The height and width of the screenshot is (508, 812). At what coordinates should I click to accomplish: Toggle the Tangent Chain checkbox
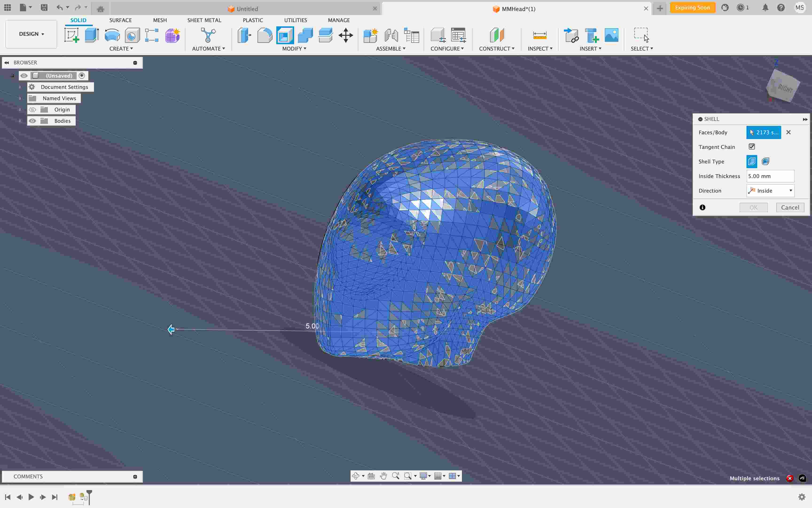[752, 147]
